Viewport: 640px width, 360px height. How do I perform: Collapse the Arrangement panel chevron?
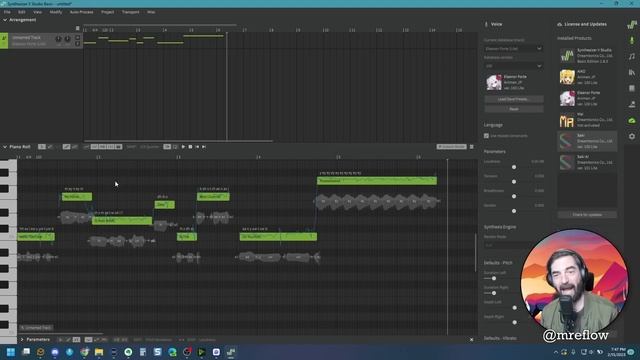coord(5,20)
